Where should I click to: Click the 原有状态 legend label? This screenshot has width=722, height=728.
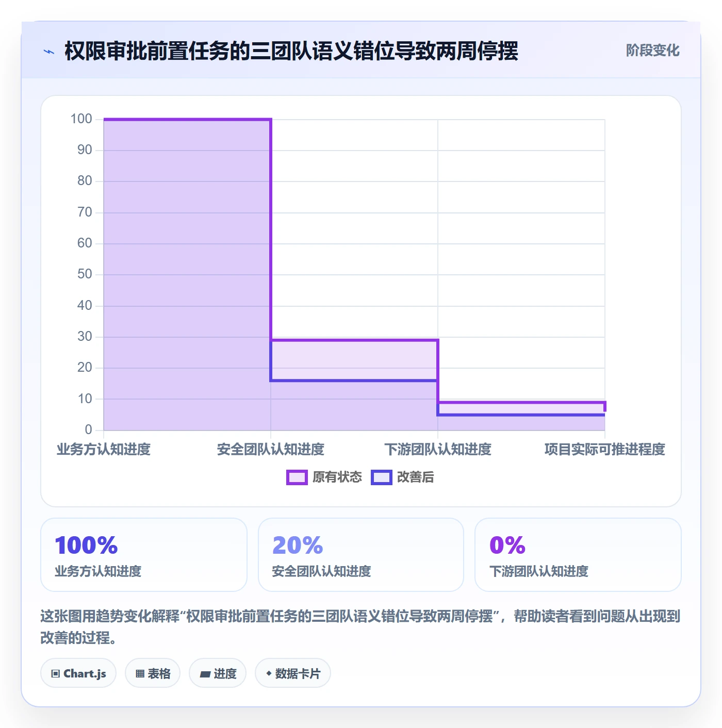[x=337, y=477]
